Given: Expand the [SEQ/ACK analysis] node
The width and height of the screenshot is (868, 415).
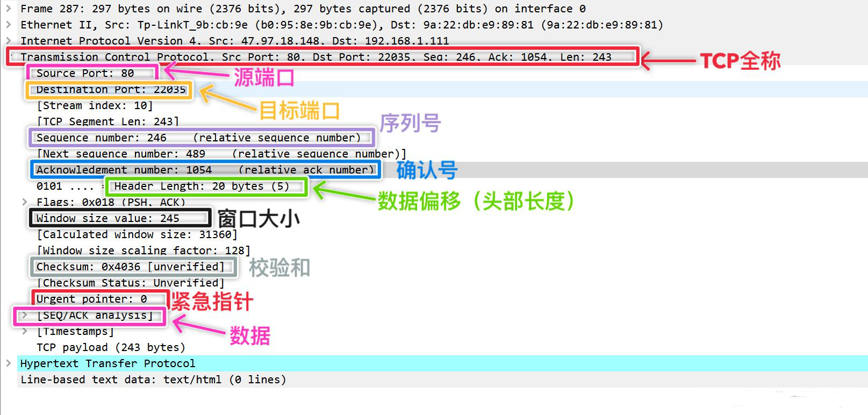Looking at the screenshot, I should [25, 315].
